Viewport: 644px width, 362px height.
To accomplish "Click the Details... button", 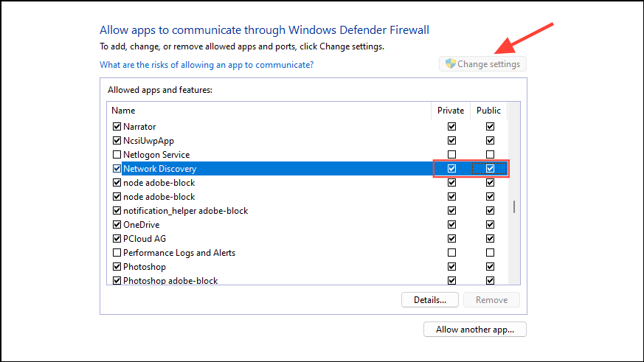I will pos(430,300).
